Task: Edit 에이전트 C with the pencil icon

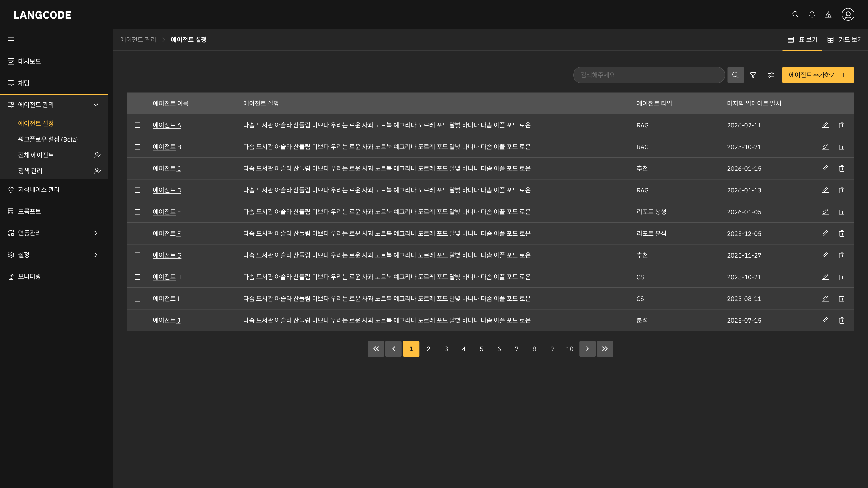Action: (x=825, y=168)
